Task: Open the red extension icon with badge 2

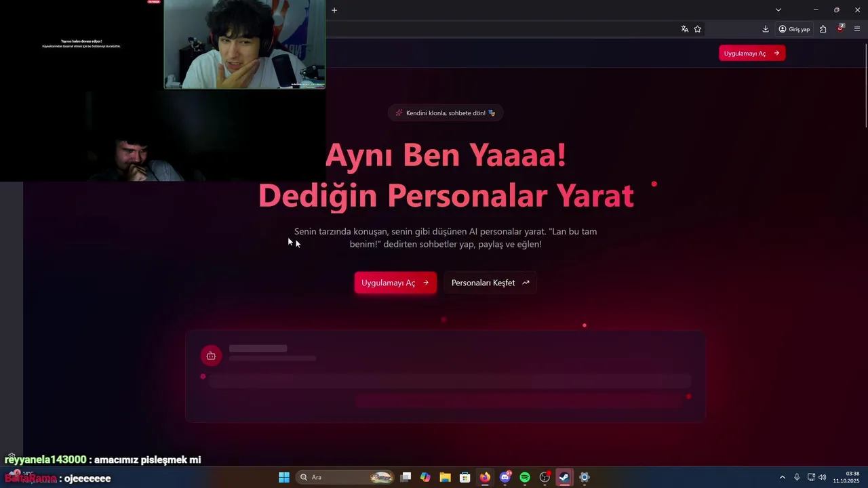Action: click(840, 28)
